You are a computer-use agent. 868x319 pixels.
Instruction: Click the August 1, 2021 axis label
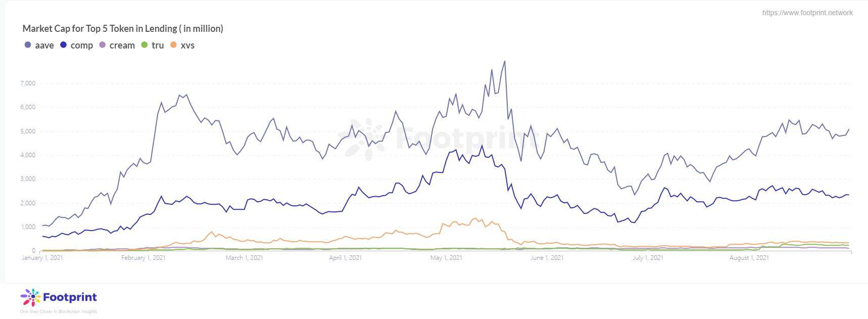click(749, 258)
